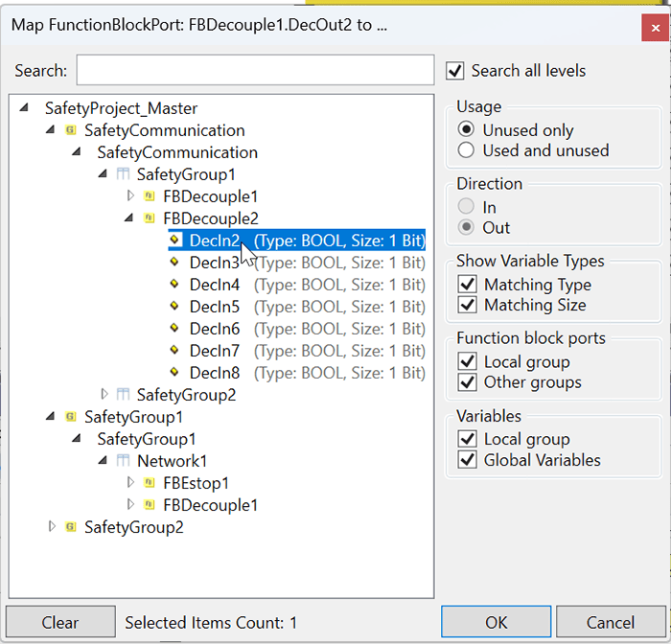This screenshot has height=644, width=671.
Task: Click the bottom SafetyGroup2 group icon
Action: pos(71,527)
